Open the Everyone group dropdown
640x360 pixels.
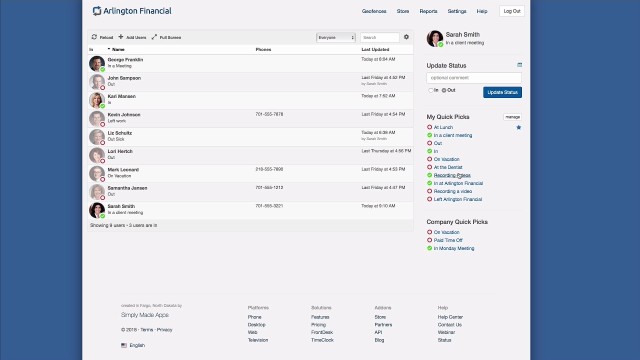point(336,38)
